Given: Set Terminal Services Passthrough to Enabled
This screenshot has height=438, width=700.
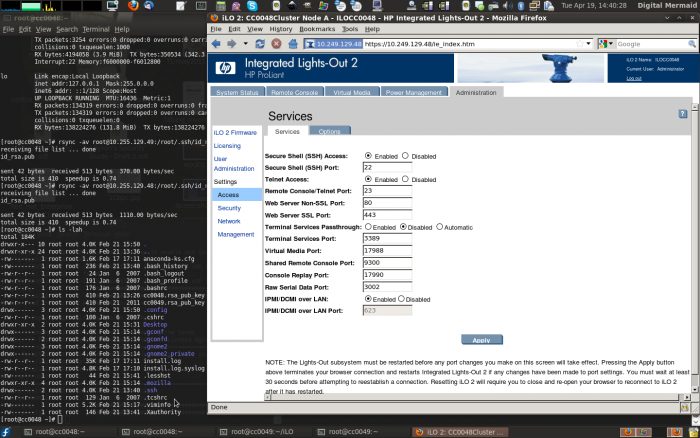Looking at the screenshot, I should tap(368, 227).
